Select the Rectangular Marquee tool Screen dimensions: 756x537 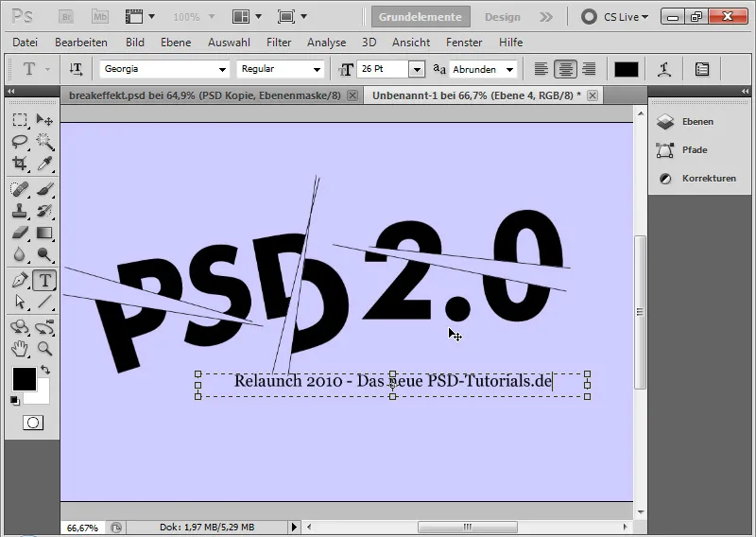pos(20,120)
